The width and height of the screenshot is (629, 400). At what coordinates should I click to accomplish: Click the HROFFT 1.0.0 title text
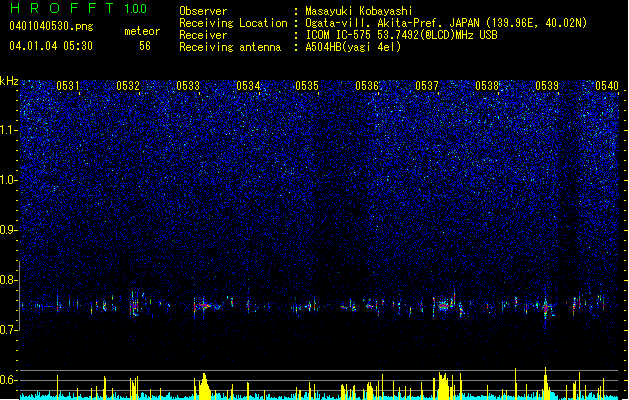click(78, 8)
